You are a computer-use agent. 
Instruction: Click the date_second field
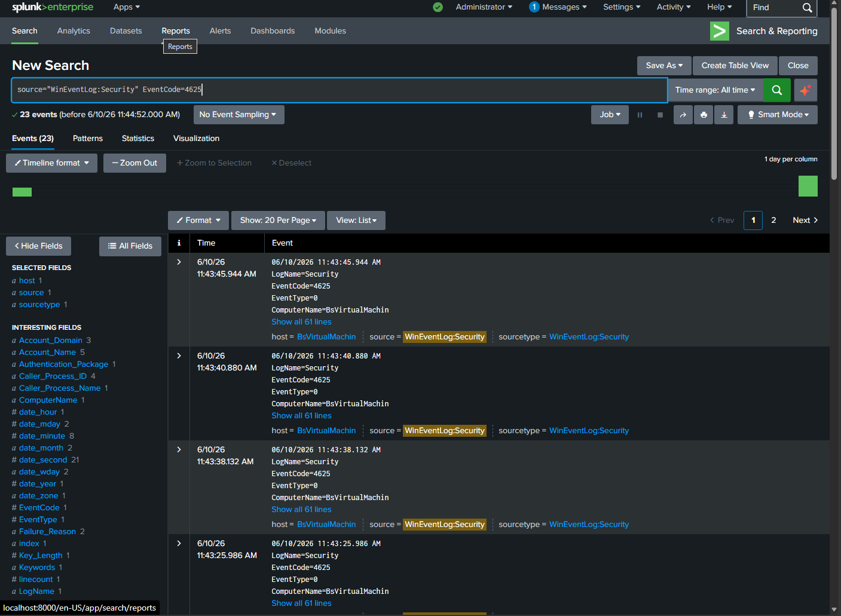tap(43, 460)
